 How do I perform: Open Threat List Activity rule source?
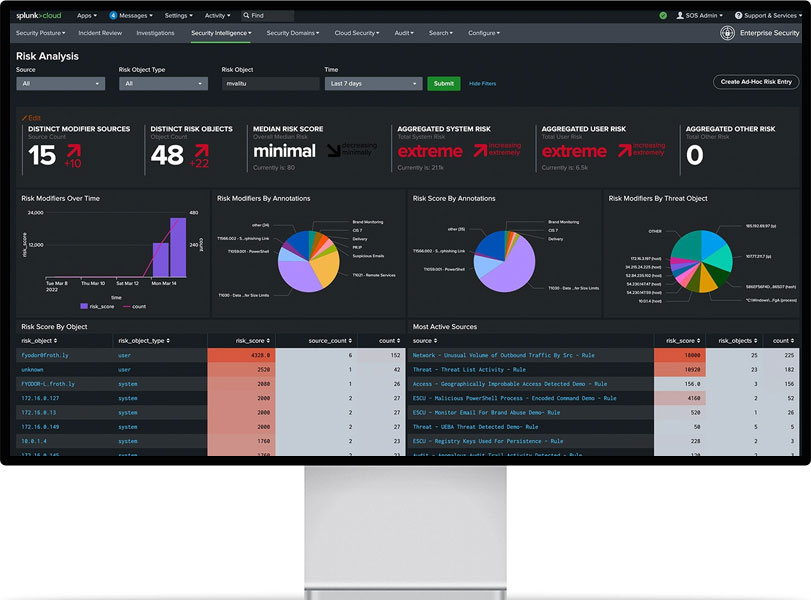(x=469, y=370)
